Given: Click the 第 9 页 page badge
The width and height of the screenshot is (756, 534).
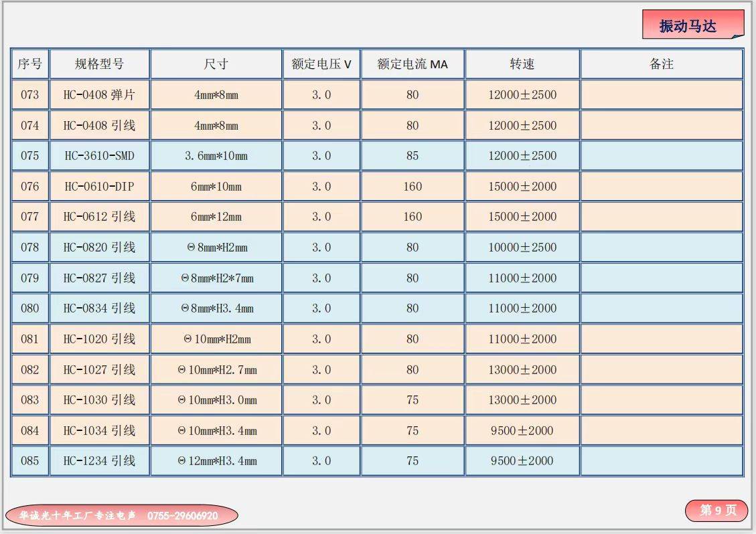Looking at the screenshot, I should (716, 511).
